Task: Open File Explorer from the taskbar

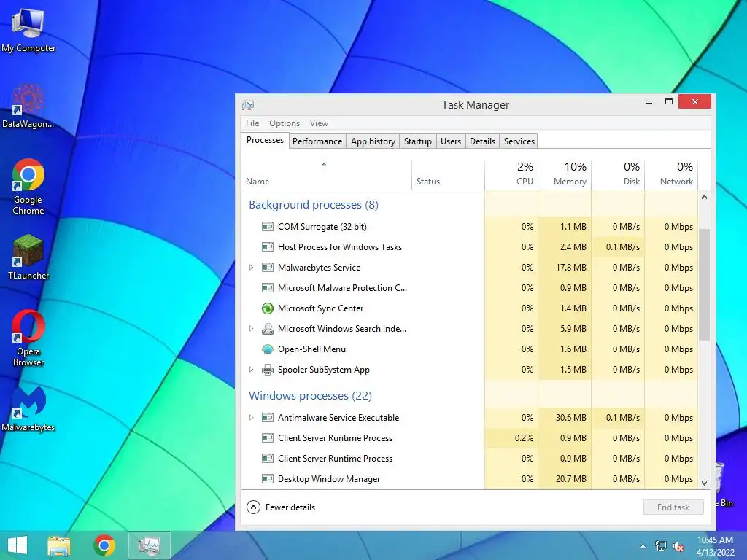Action: (x=59, y=545)
